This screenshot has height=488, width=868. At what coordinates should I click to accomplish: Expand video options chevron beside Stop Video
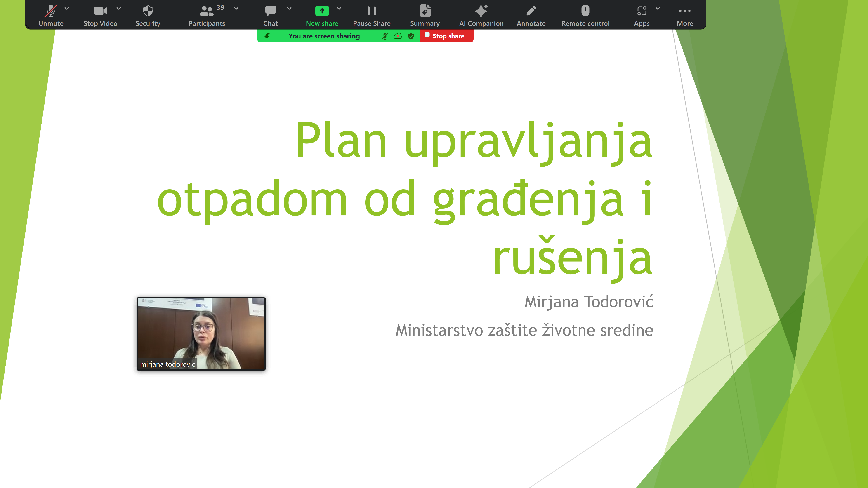[119, 8]
